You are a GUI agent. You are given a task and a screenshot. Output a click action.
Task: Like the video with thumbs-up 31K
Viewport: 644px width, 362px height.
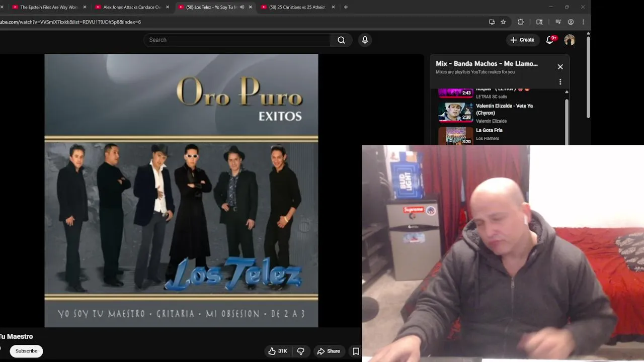coord(277,351)
